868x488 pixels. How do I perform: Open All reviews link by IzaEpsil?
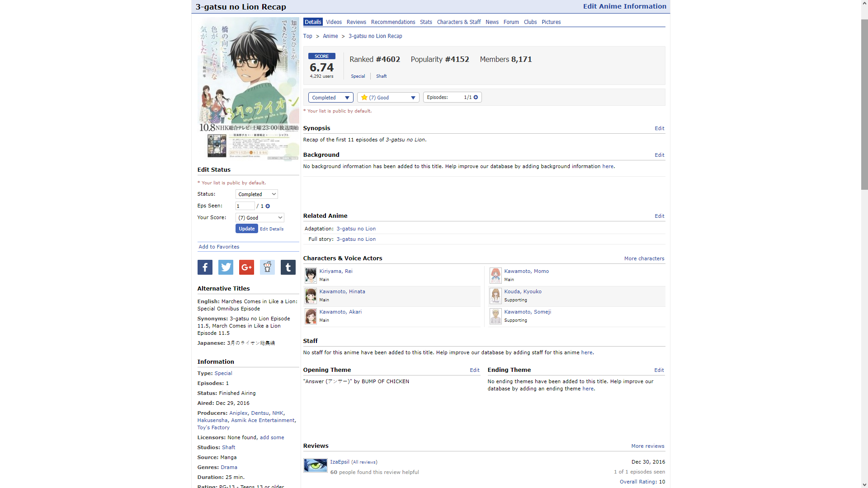coord(364,462)
